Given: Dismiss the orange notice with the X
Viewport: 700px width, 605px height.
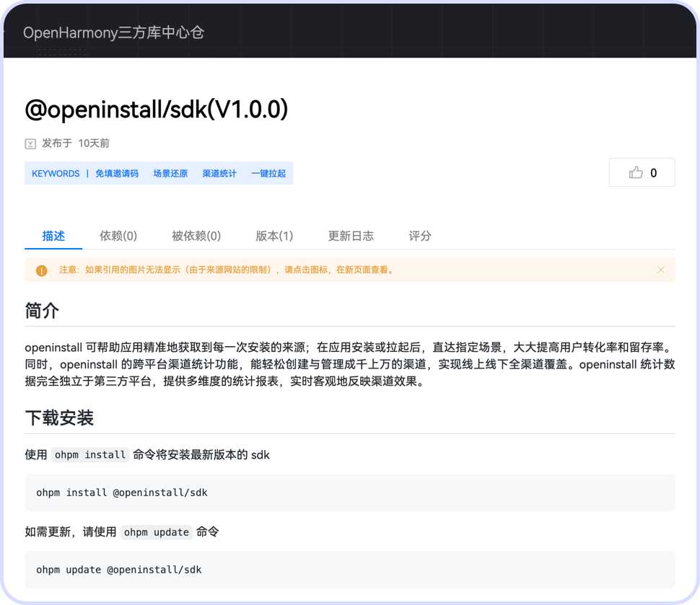Looking at the screenshot, I should point(661,270).
